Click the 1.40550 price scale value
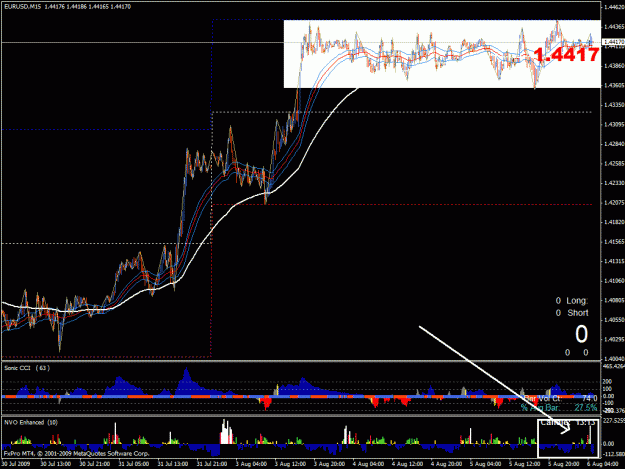This screenshot has height=469, width=625. (x=614, y=320)
